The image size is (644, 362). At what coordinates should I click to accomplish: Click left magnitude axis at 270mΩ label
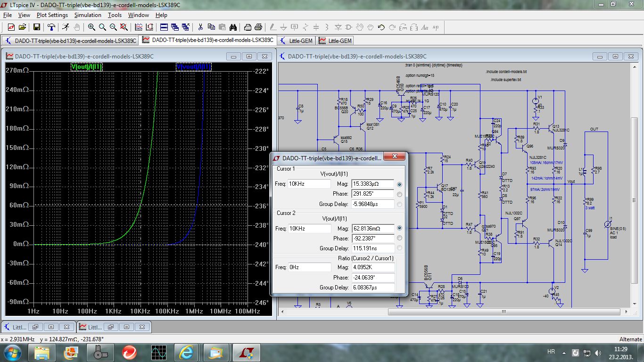[18, 71]
